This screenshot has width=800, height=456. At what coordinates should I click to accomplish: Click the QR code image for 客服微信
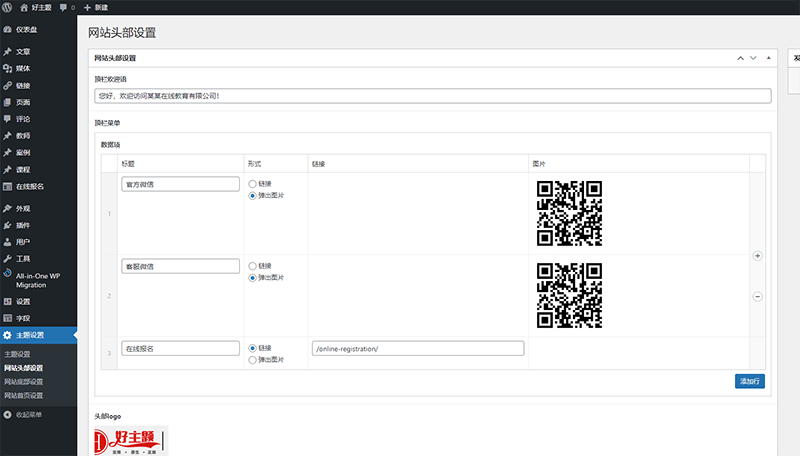[569, 295]
